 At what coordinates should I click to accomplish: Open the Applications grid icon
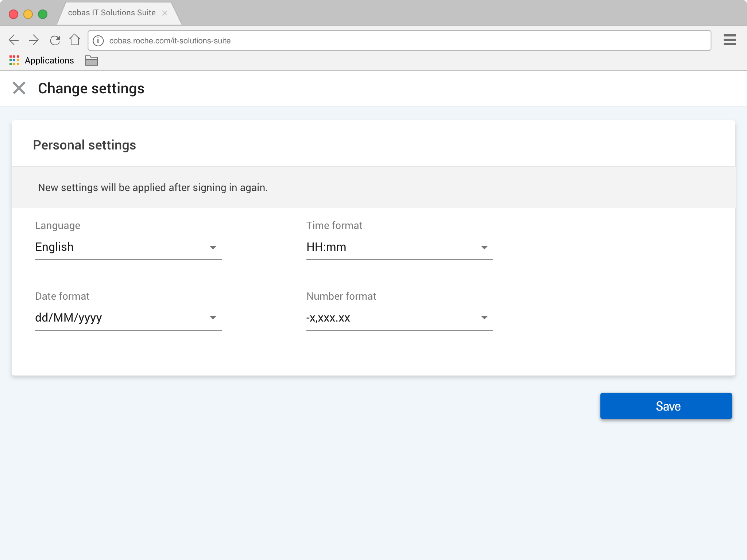pyautogui.click(x=14, y=61)
